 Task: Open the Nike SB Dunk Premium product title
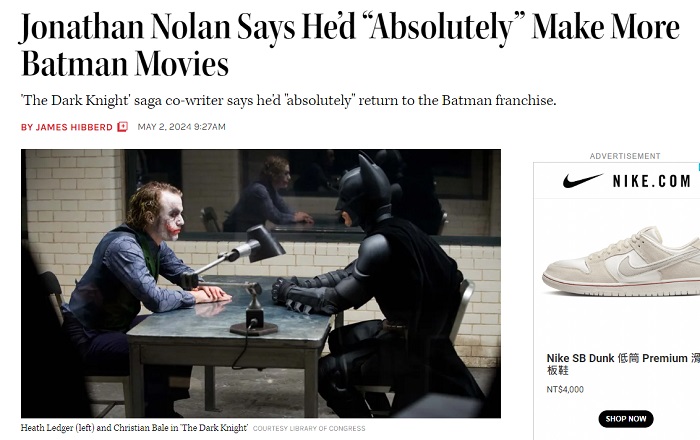[x=623, y=364]
